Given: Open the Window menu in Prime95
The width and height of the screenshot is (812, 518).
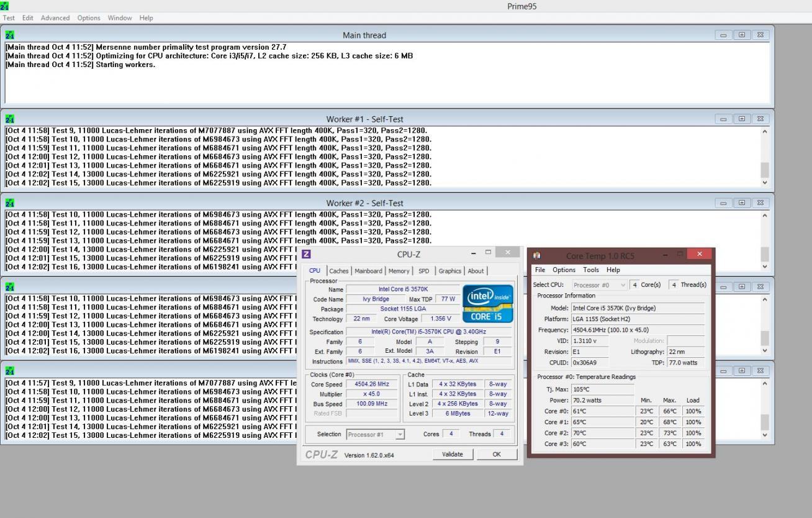Looking at the screenshot, I should [x=120, y=18].
